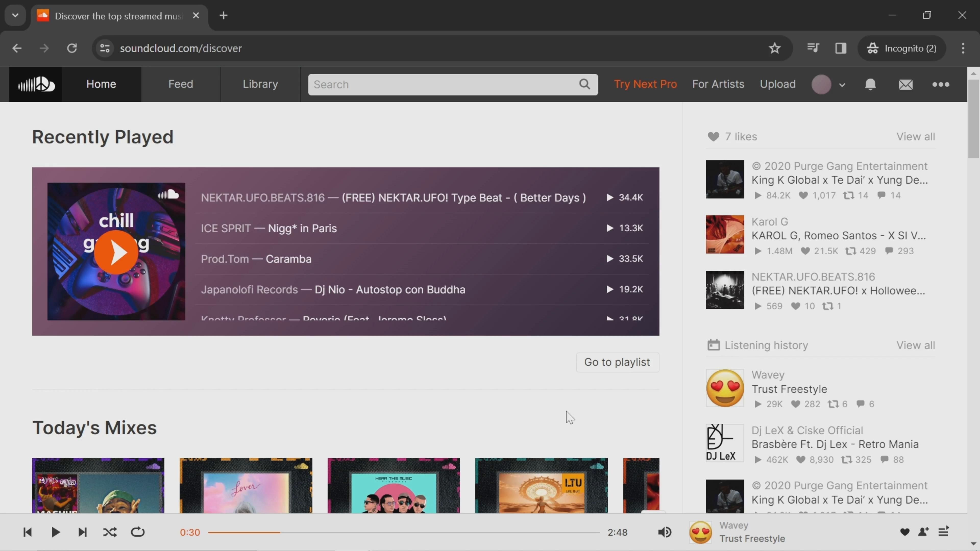Open messages envelope icon
This screenshot has width=980, height=551.
pyautogui.click(x=905, y=84)
